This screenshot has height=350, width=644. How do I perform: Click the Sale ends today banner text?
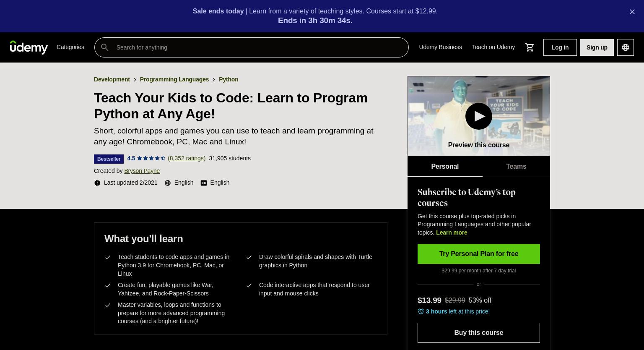pyautogui.click(x=218, y=11)
